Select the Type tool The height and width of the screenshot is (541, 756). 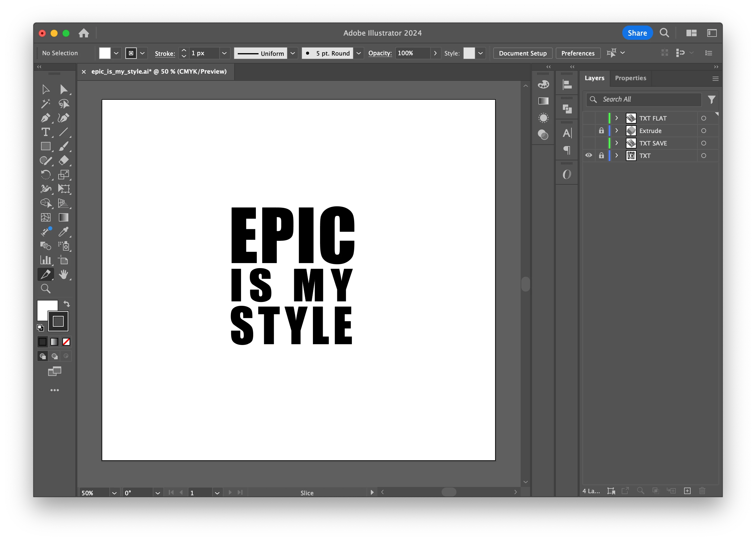click(46, 132)
